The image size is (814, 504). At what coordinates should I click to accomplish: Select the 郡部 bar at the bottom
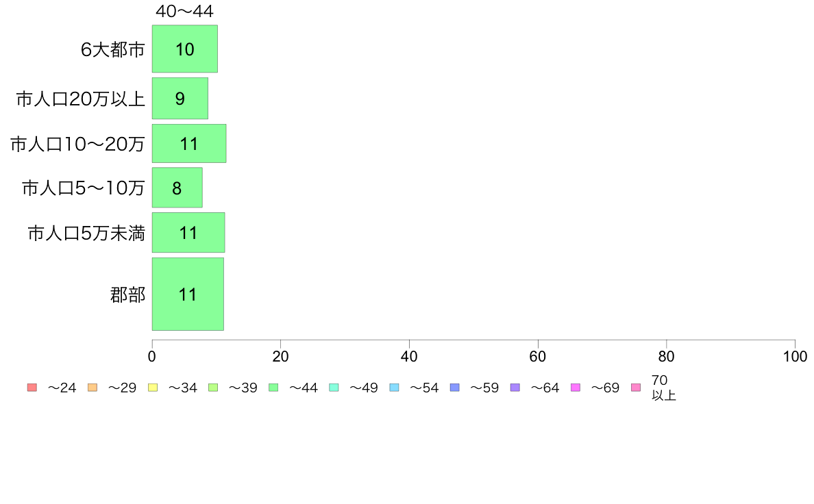pyautogui.click(x=187, y=294)
